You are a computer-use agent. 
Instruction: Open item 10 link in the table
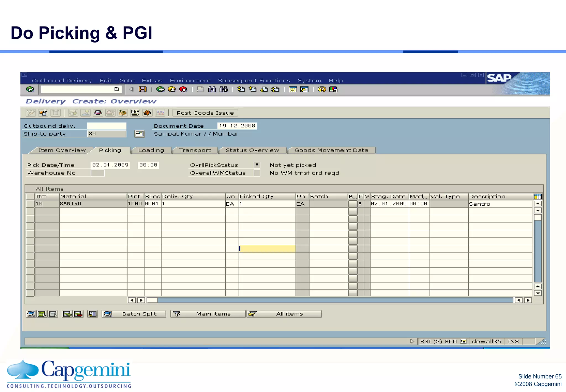pyautogui.click(x=39, y=204)
